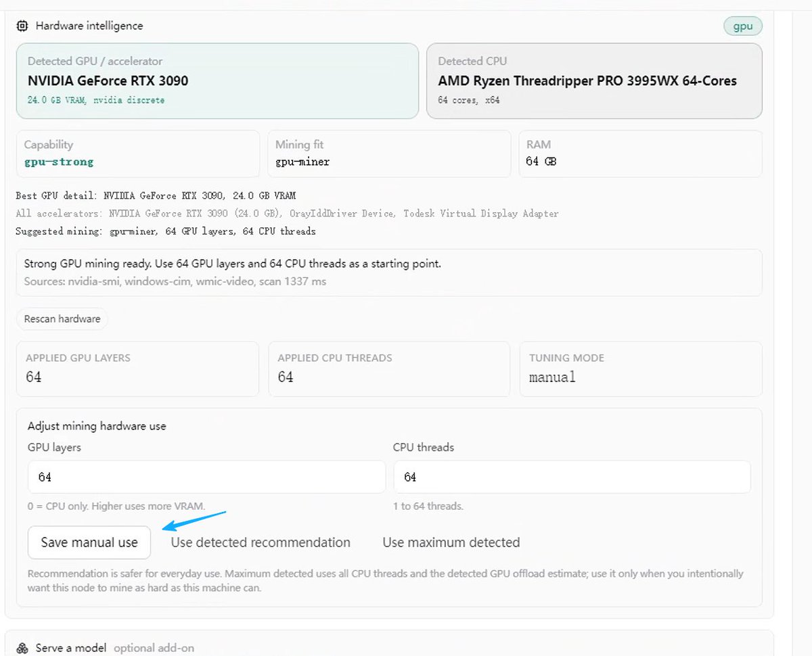Click the Sources nvidia-smi scan line
Screen dimensions: 812x656
tap(175, 281)
